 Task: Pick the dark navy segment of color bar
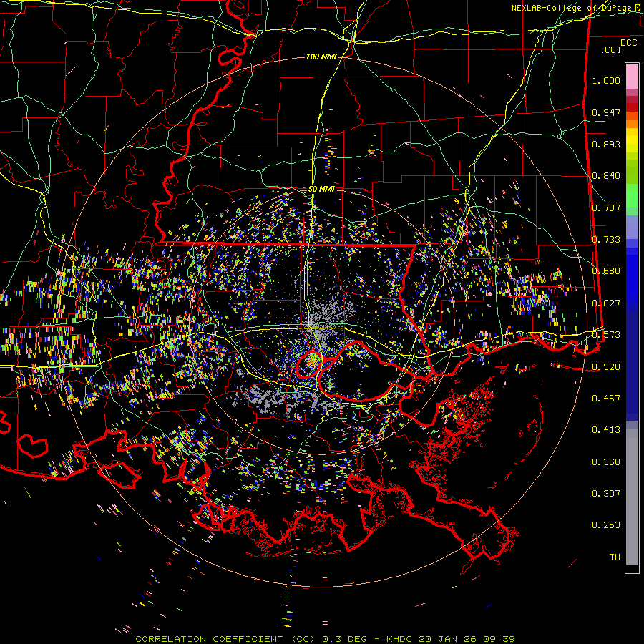tap(632, 366)
